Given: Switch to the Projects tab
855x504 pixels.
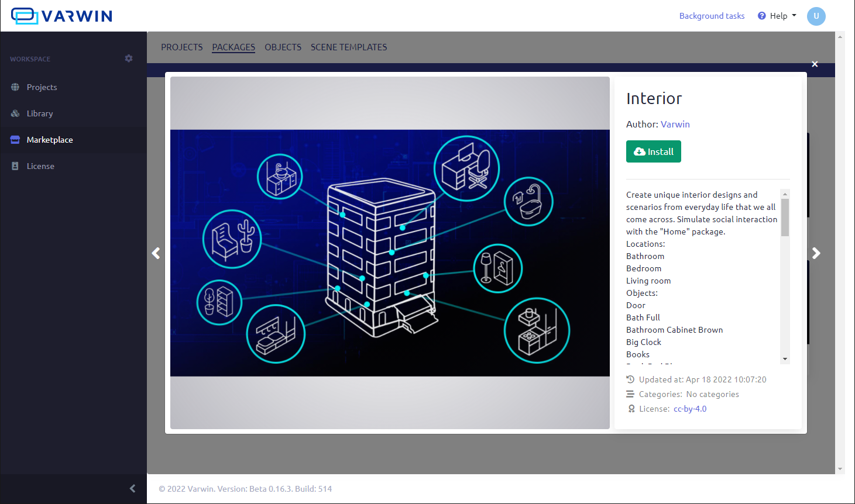Looking at the screenshot, I should click(x=181, y=47).
